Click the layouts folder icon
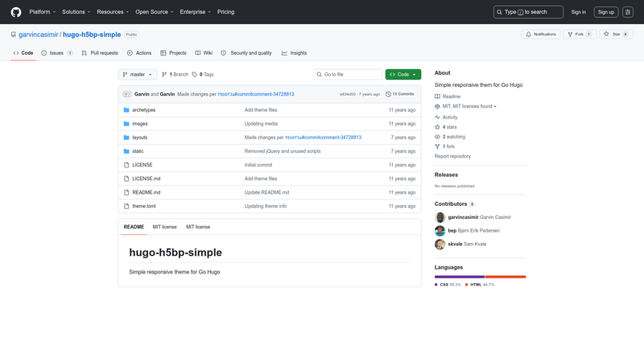The width and height of the screenshot is (644, 362). pyautogui.click(x=126, y=138)
